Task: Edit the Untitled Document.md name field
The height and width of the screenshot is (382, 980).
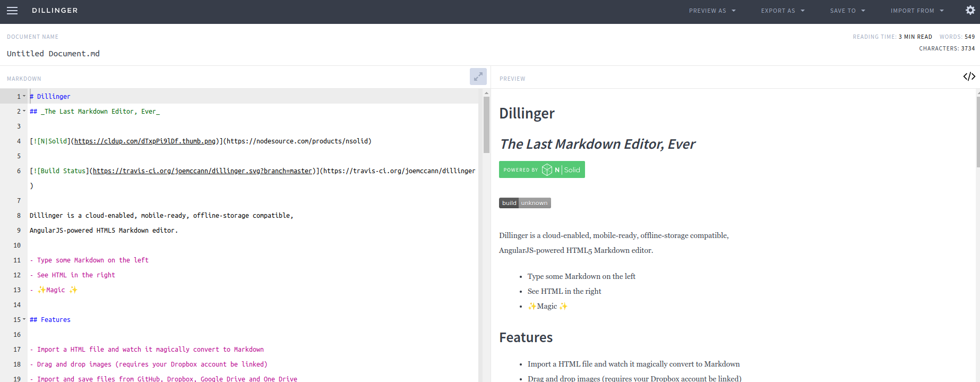Action: pyautogui.click(x=53, y=54)
